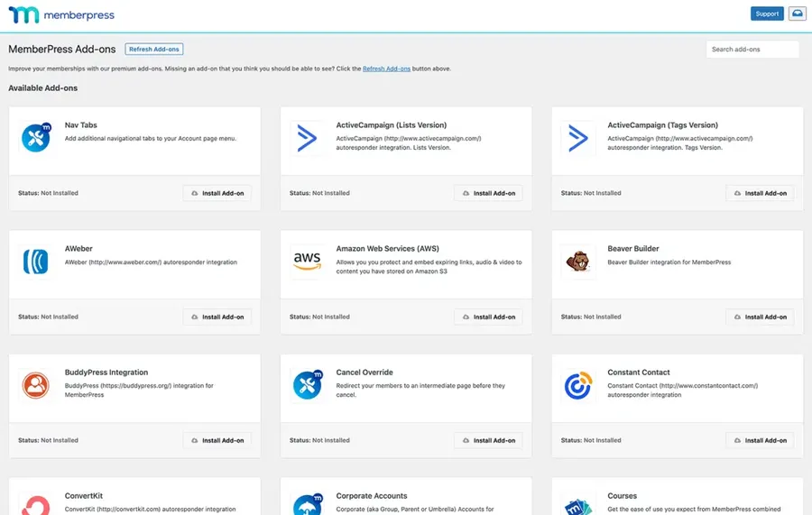
Task: Click the Amazon Web Services (AWS) title
Action: coord(387,248)
